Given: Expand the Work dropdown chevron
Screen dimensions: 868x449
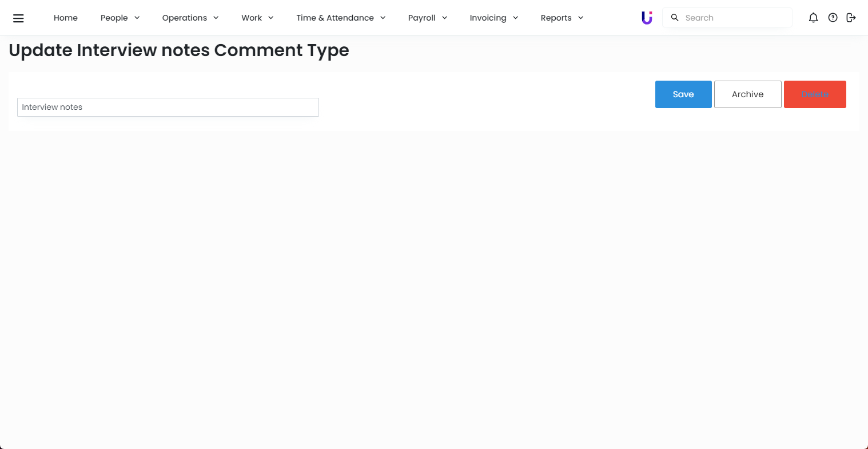Looking at the screenshot, I should click(271, 18).
